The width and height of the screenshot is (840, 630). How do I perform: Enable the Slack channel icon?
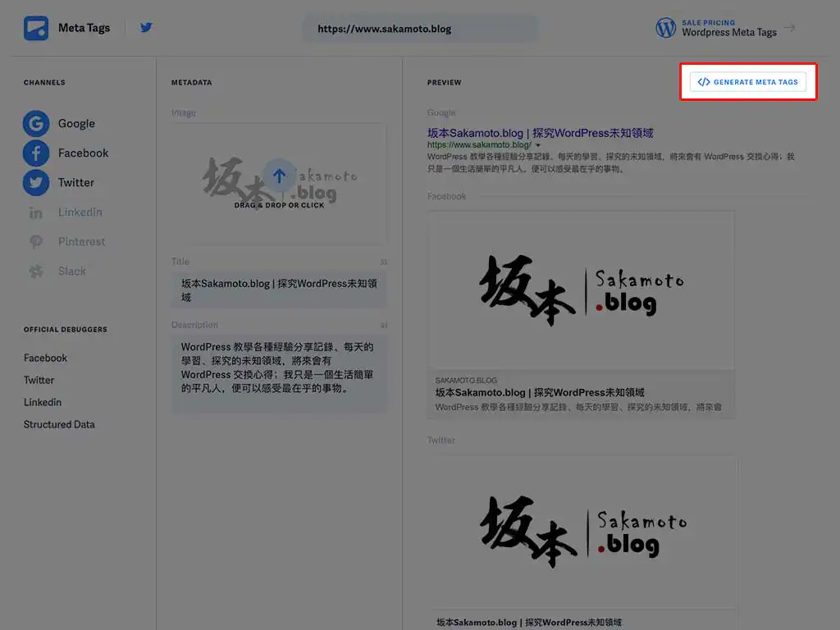click(35, 272)
